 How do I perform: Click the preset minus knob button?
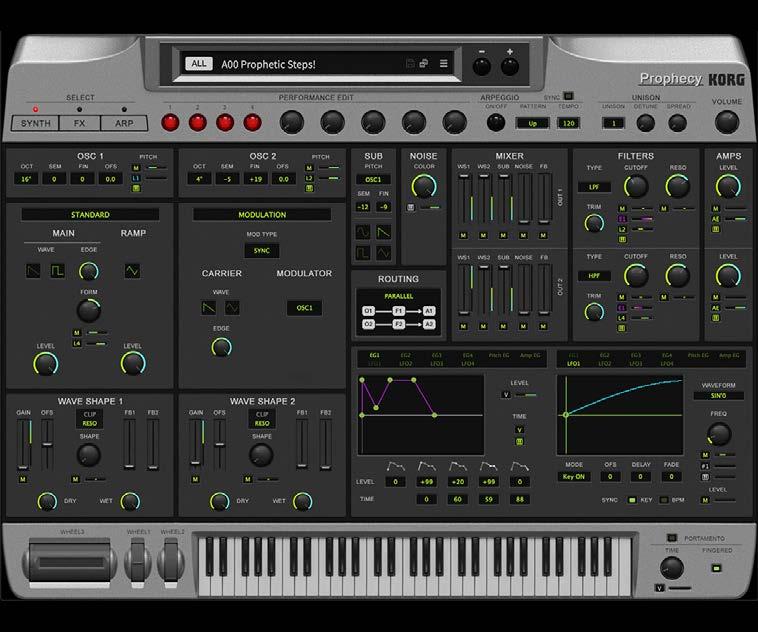click(x=481, y=66)
